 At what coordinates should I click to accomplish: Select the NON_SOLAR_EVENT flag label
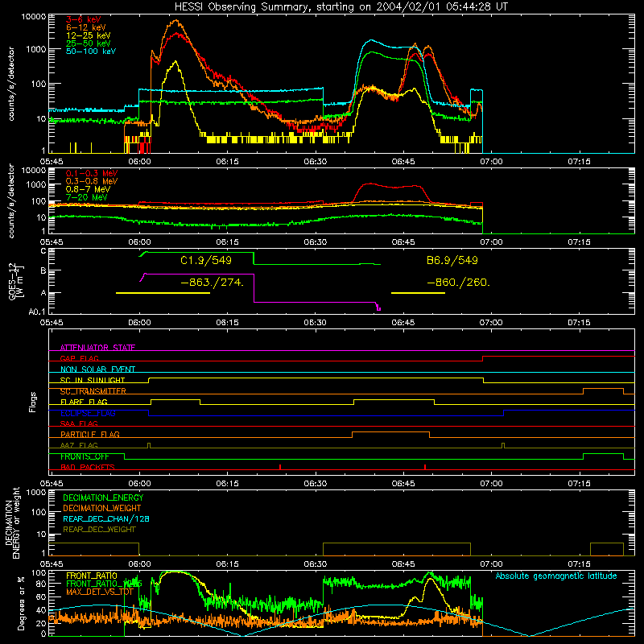point(97,369)
